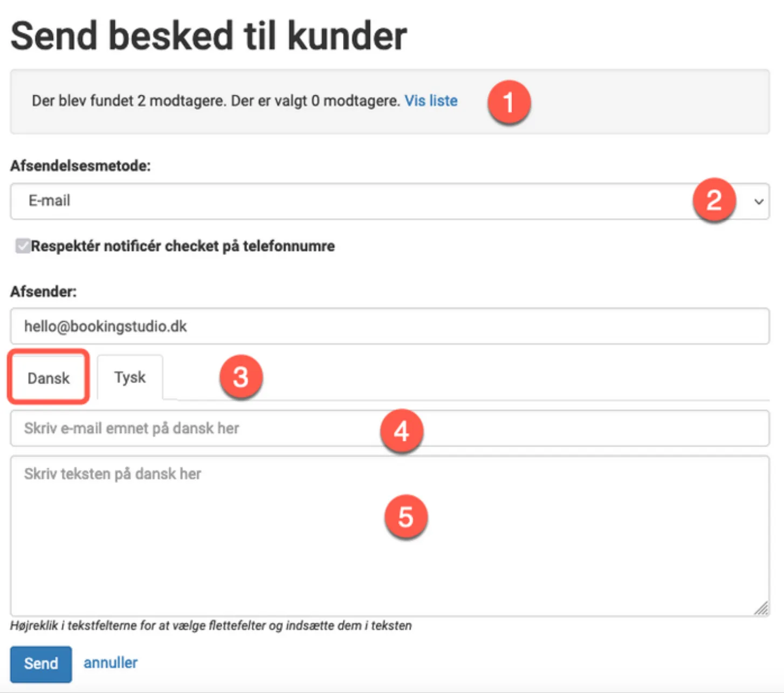This screenshot has width=784, height=693.
Task: Open the Afsendelsesmetode E-mail dropdown
Action: [350, 201]
